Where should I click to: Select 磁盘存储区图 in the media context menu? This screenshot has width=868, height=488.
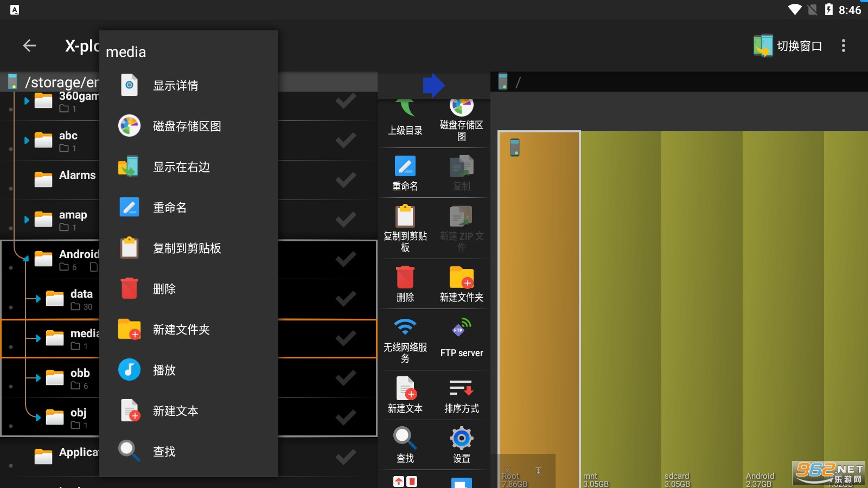(x=189, y=126)
